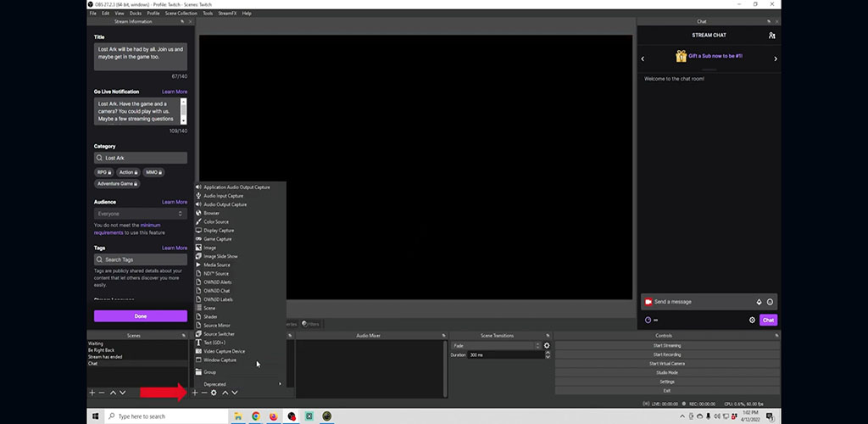Add a Source Mirror
Viewport: 868px width, 424px height.
[x=216, y=326]
